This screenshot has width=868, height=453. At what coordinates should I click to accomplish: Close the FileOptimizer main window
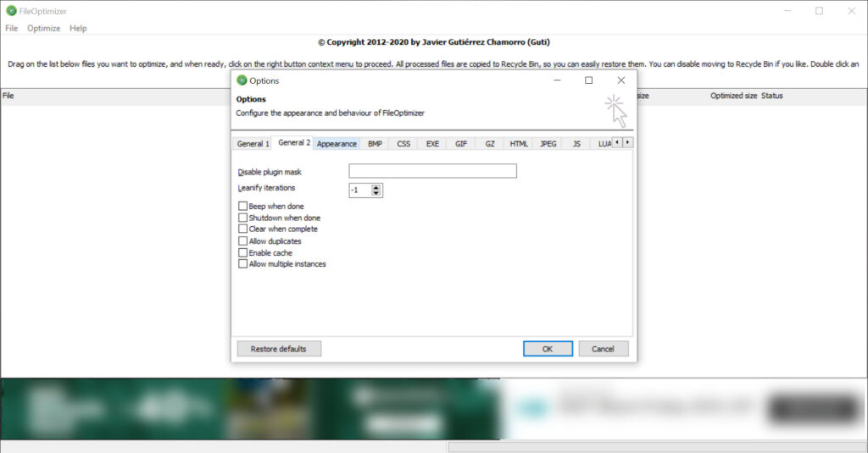coord(851,10)
